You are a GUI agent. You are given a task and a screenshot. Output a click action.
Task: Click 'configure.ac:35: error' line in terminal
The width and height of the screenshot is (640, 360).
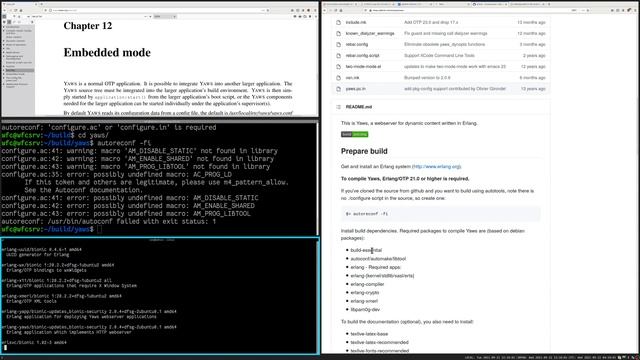116,174
